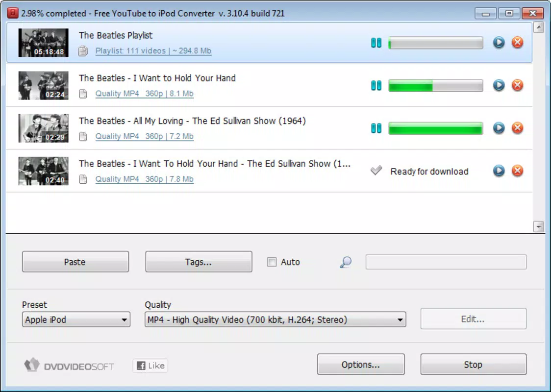Click the search input field
Image resolution: width=551 pixels, height=392 pixels.
(x=446, y=262)
